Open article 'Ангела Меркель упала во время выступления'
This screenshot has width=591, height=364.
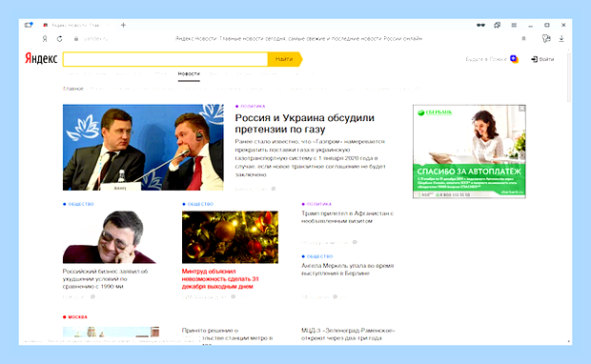tap(348, 270)
